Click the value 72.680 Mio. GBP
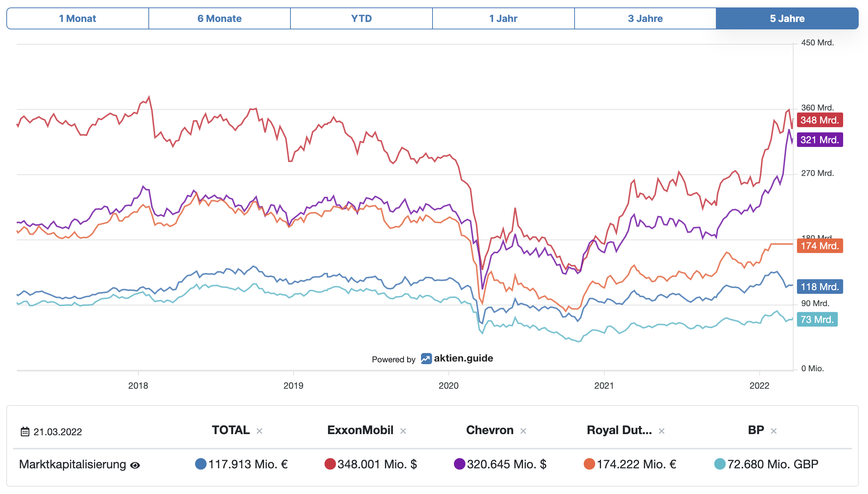Viewport: 868px width, 494px height. [x=773, y=464]
